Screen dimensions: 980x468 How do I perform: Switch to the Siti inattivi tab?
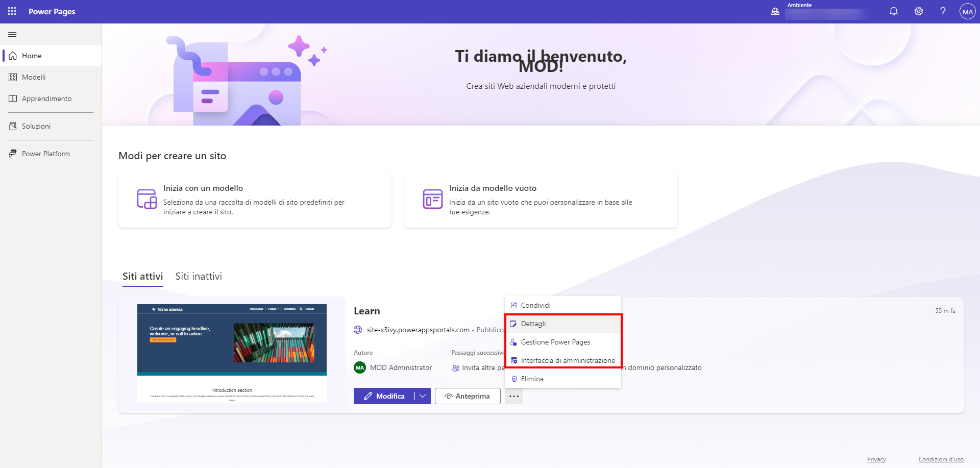point(199,276)
